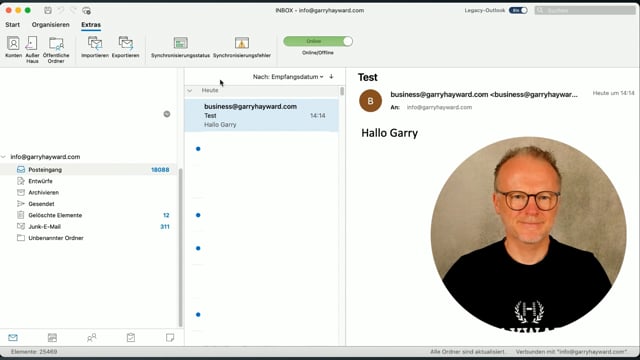Viewport: 640px width, 360px height.
Task: Open Synchronisierungsfehler
Action: pos(242,47)
